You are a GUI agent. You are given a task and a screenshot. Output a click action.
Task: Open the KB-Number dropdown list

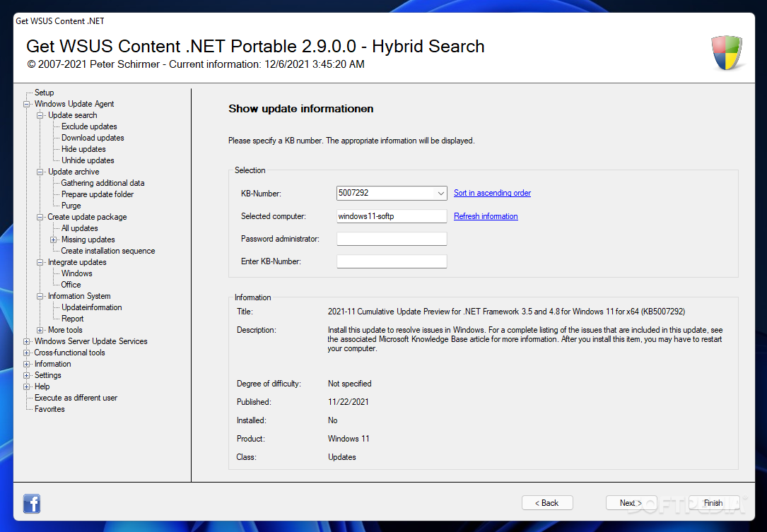coord(440,193)
